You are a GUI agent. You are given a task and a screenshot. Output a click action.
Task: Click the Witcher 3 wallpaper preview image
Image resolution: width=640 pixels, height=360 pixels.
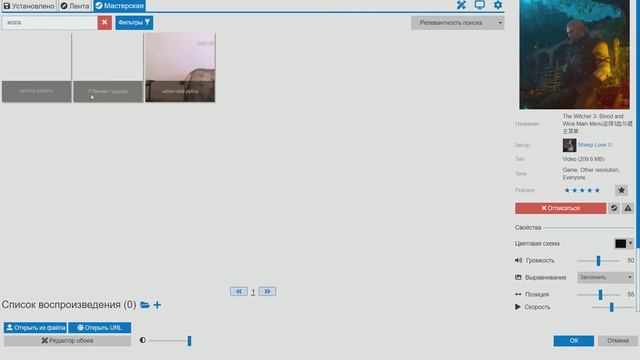(574, 54)
